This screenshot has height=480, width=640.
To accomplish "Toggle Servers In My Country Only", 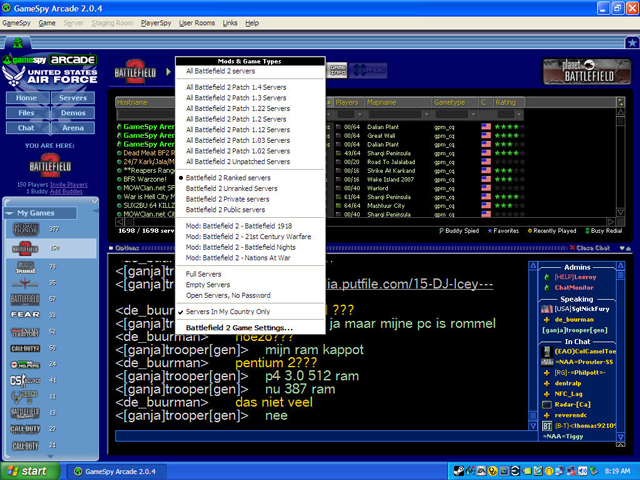I will 228,311.
